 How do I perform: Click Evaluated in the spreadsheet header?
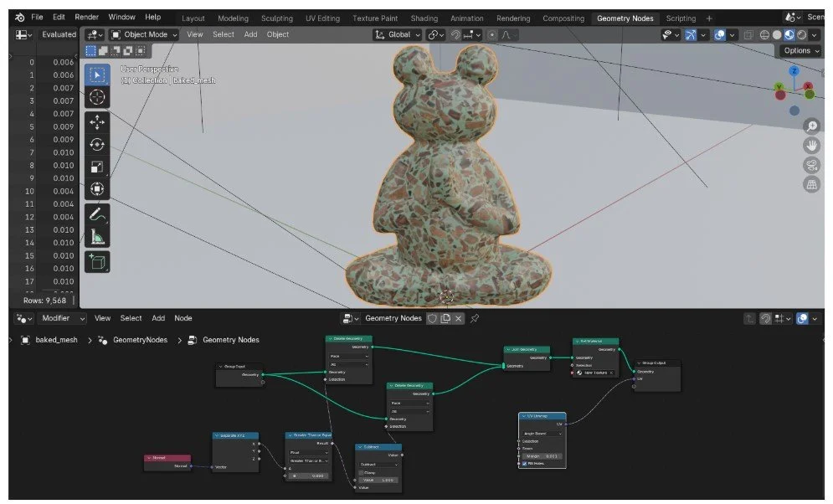[x=59, y=34]
